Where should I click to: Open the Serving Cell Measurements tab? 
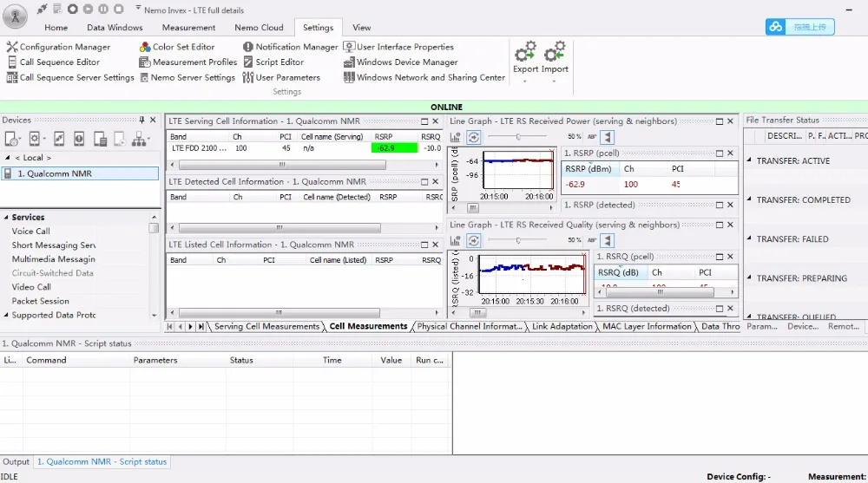pyautogui.click(x=266, y=326)
